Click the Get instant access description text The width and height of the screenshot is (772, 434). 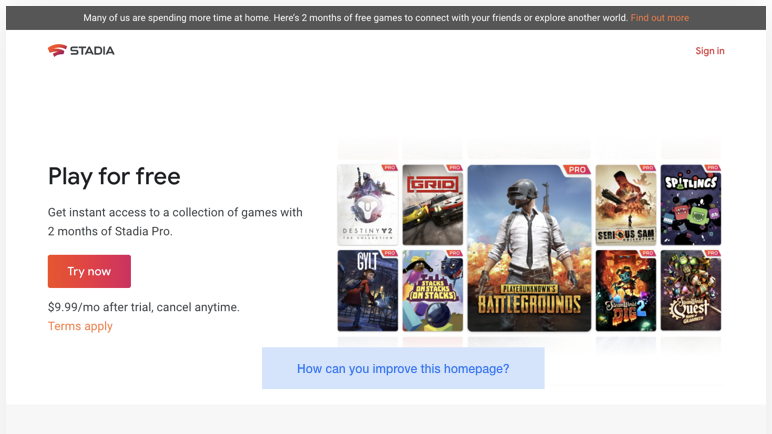tap(175, 222)
